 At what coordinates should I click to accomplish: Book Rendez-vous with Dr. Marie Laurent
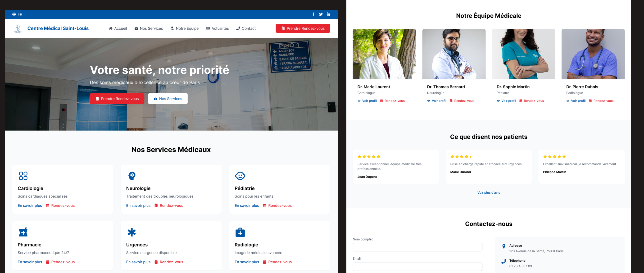pos(392,101)
